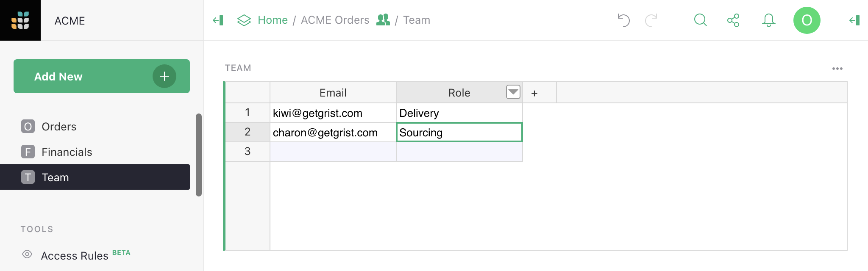Click the Access Rules eye icon
This screenshot has height=271, width=868.
[27, 254]
